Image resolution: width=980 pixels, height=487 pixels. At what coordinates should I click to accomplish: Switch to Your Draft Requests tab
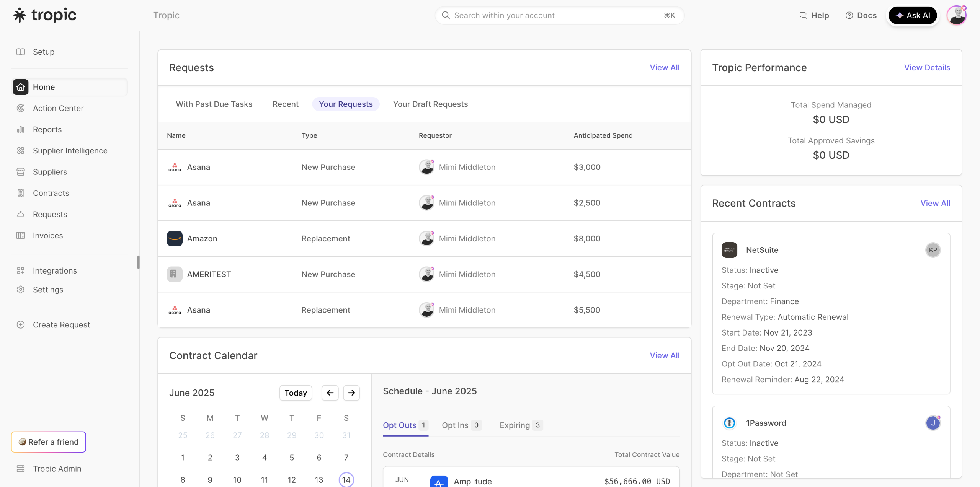tap(430, 104)
